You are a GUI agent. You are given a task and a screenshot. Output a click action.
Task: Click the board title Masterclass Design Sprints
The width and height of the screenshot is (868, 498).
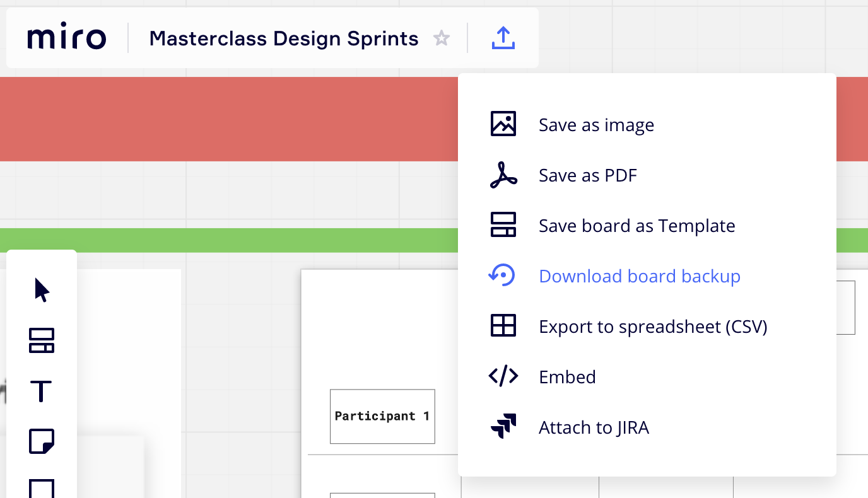283,38
